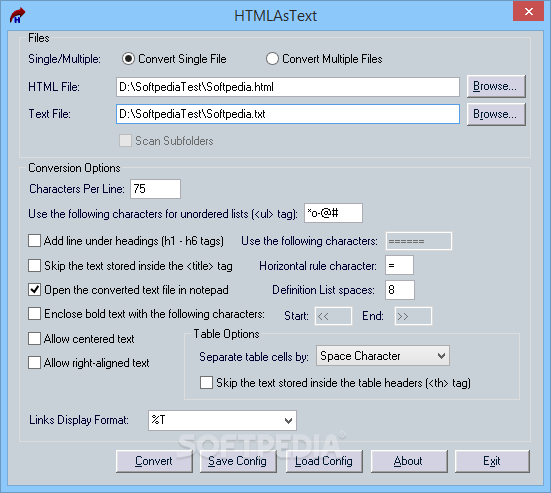Click the Conversion Options group label
Screen dimensions: 551x493
tap(74, 168)
